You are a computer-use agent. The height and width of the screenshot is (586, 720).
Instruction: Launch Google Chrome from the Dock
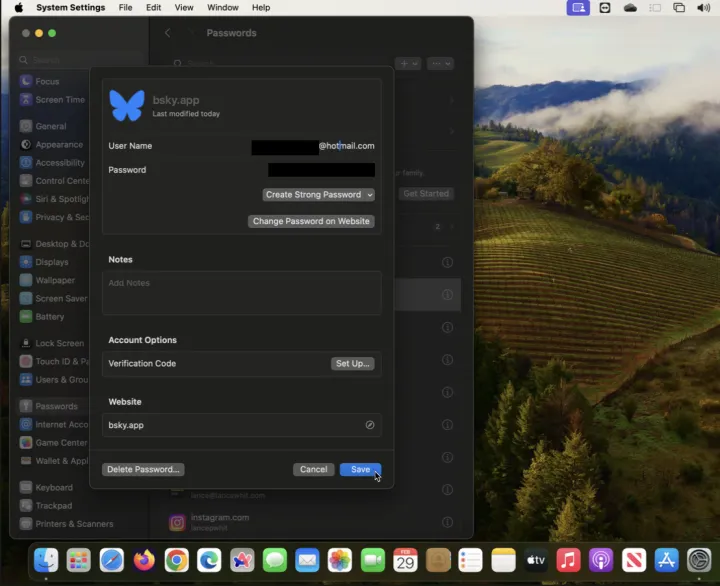[x=176, y=560]
